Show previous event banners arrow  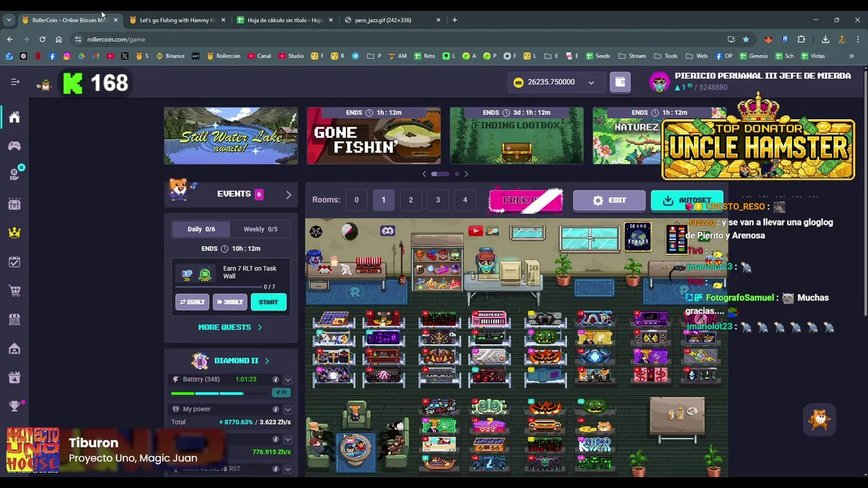pos(425,174)
